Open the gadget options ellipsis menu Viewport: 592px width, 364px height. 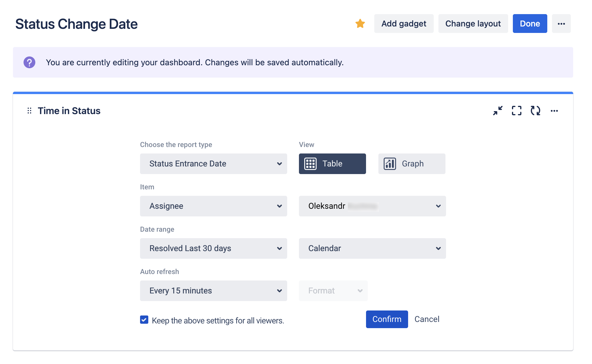tap(555, 111)
